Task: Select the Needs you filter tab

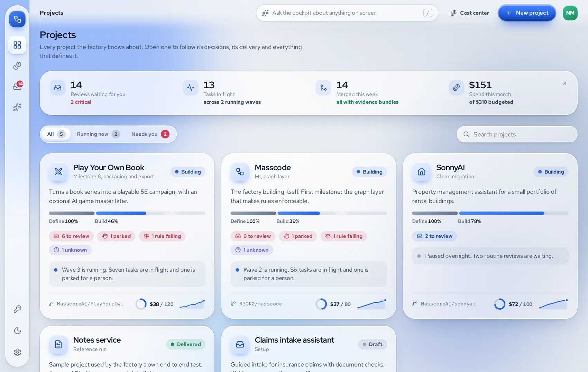Action: click(150, 134)
